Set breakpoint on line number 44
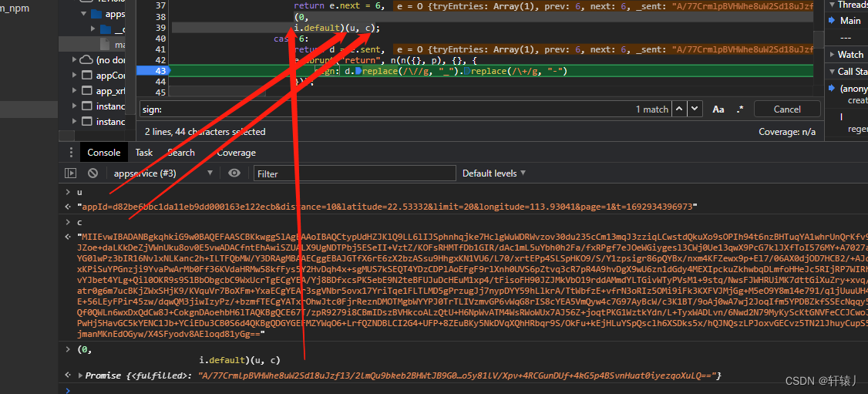Viewport: 868px width, 394px height. 160,82
